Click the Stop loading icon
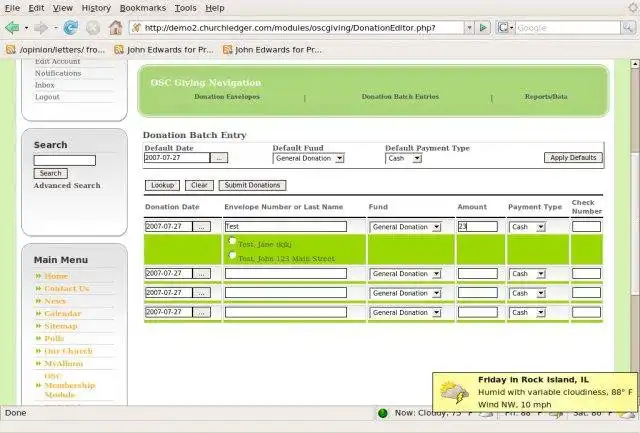This screenshot has width=640, height=433. (x=93, y=28)
